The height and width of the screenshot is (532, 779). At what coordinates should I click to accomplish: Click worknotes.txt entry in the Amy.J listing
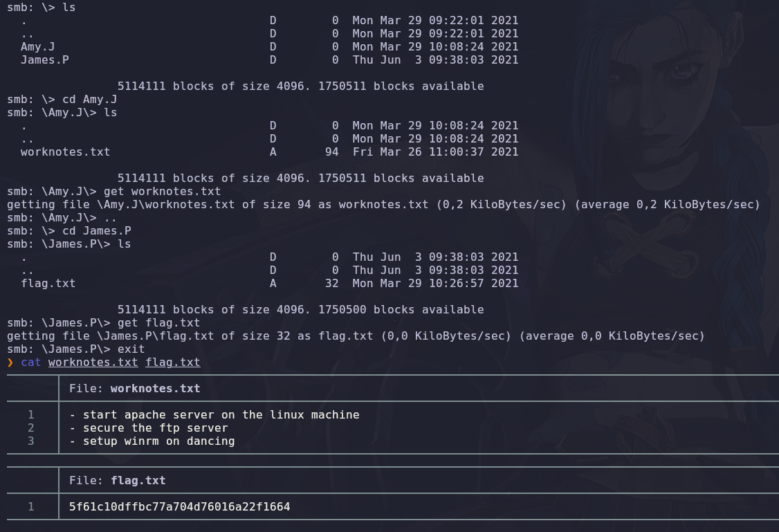[x=65, y=152]
